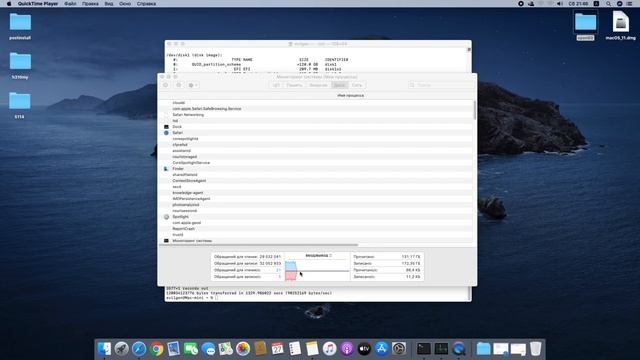
Task: Open QuickTime Player from the Dock
Action: pos(459,349)
